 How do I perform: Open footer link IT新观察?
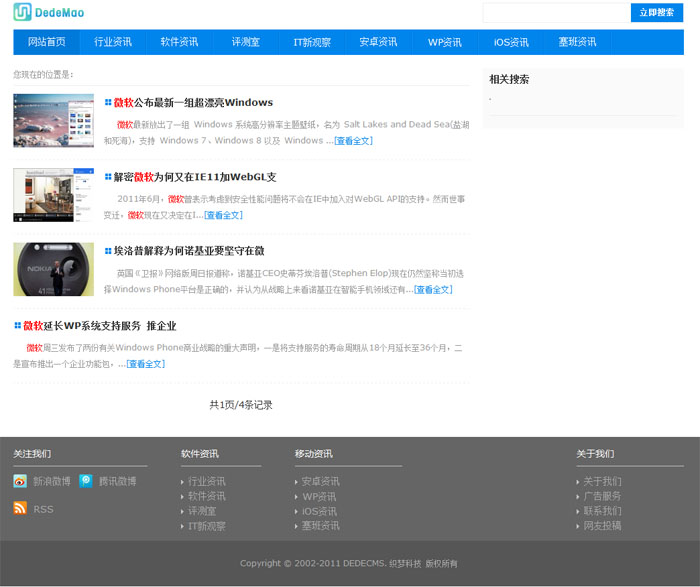click(206, 526)
